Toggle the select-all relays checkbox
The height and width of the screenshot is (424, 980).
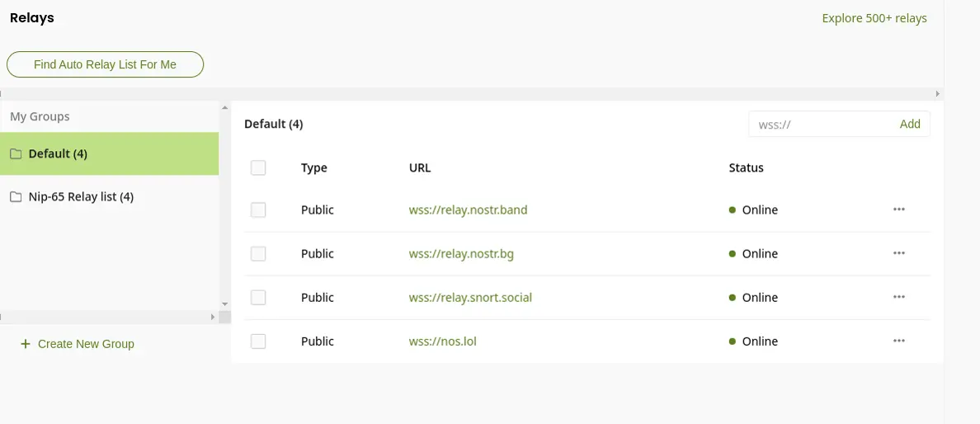(x=258, y=167)
